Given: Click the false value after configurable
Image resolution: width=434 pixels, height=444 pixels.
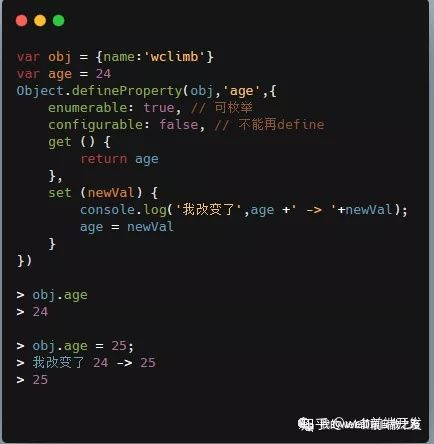Looking at the screenshot, I should [x=179, y=125].
